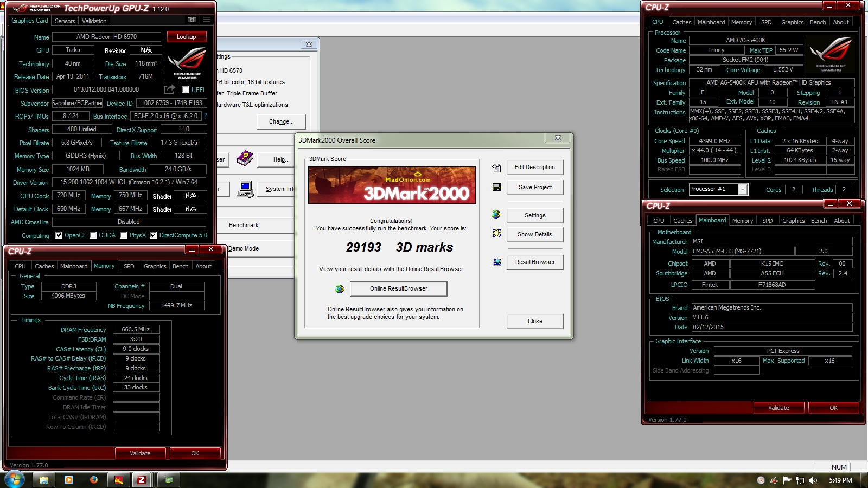The width and height of the screenshot is (868, 488).
Task: Open the SPD tab in the Memory CPU-Z window
Action: [129, 266]
